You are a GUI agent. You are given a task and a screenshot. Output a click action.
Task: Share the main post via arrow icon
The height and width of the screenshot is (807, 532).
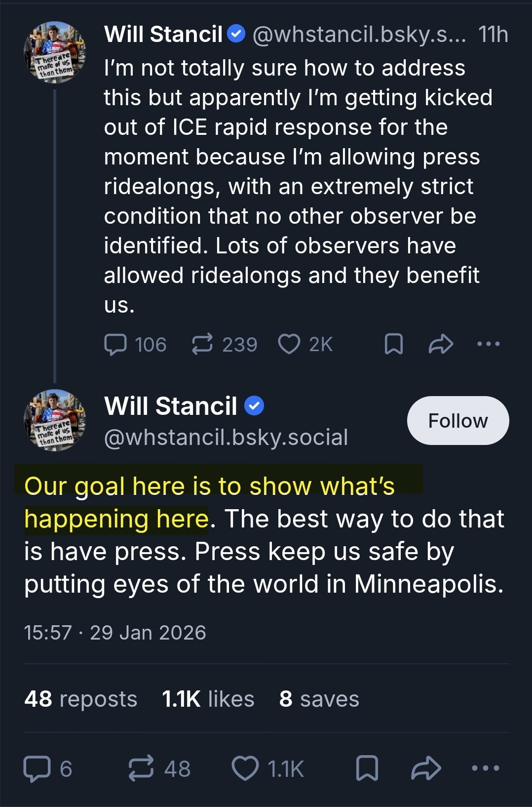point(426,768)
